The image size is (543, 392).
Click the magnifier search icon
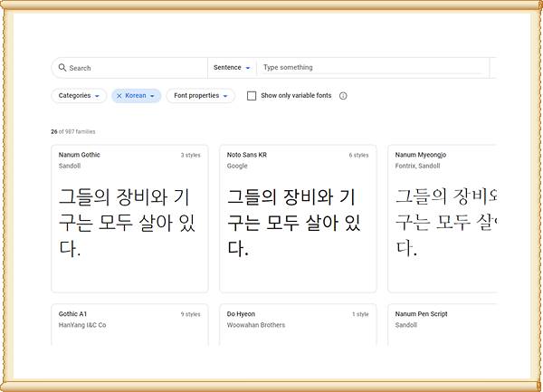[62, 68]
